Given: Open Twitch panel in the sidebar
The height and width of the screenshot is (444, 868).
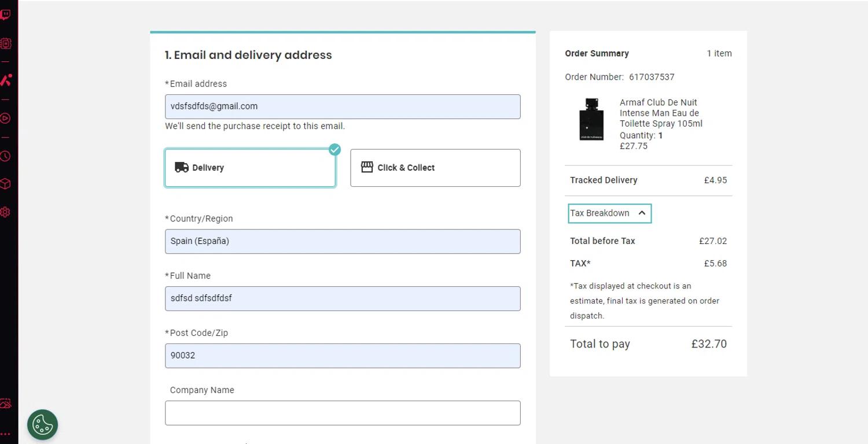Looking at the screenshot, I should point(5,14).
